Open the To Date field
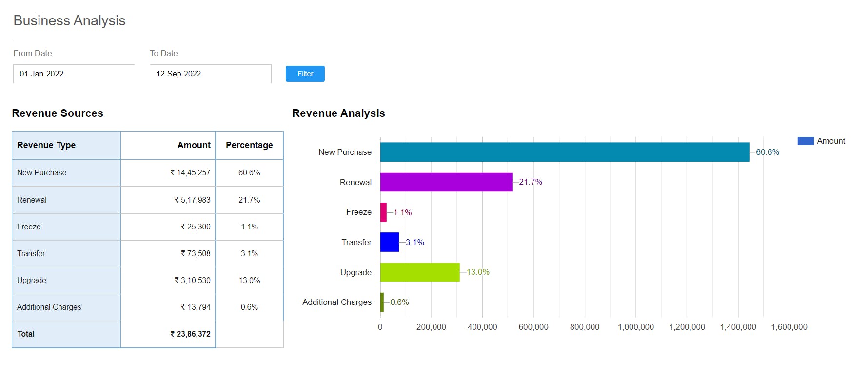This screenshot has width=868, height=378. [211, 74]
